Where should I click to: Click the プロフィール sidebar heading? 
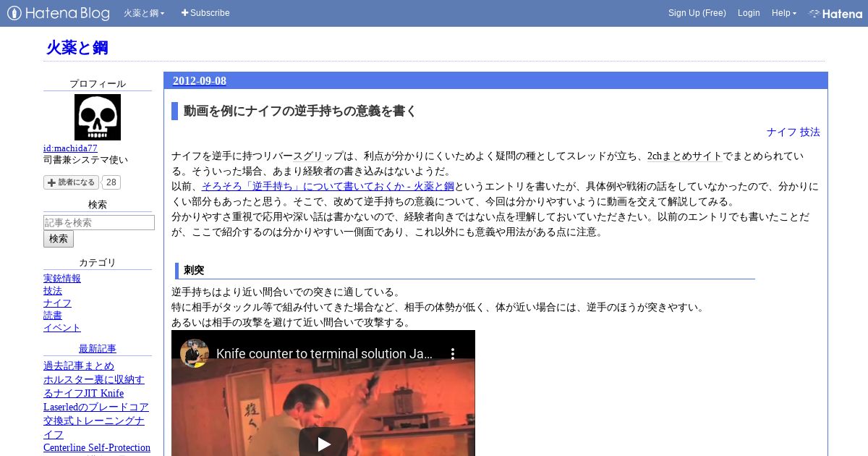click(98, 84)
